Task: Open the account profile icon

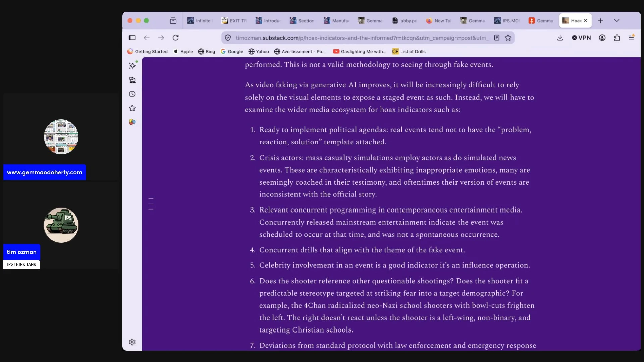Action: (x=602, y=38)
